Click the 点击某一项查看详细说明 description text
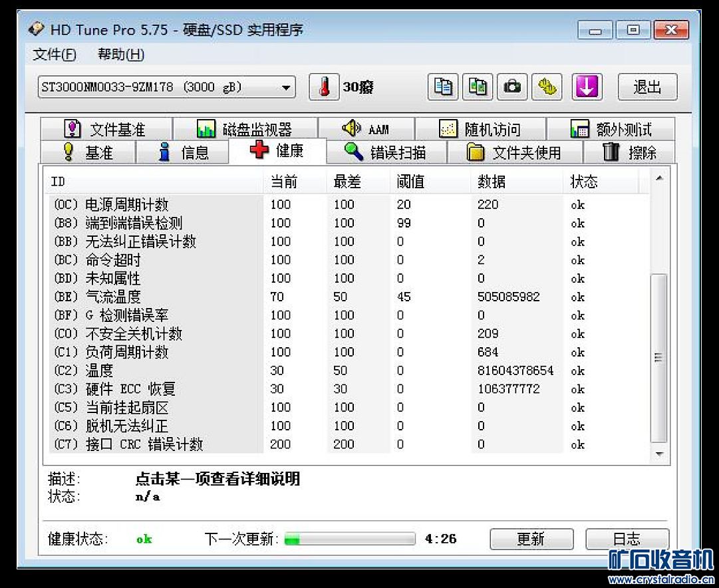This screenshot has width=719, height=588. (x=217, y=479)
